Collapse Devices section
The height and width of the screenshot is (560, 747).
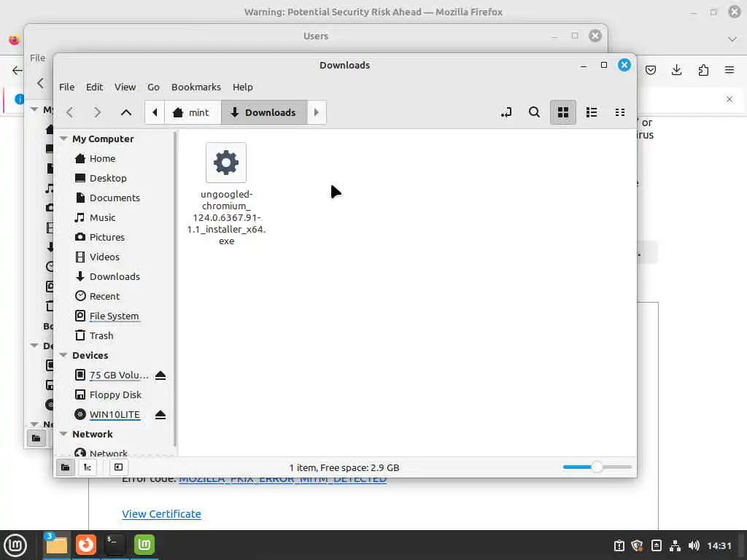pos(63,355)
